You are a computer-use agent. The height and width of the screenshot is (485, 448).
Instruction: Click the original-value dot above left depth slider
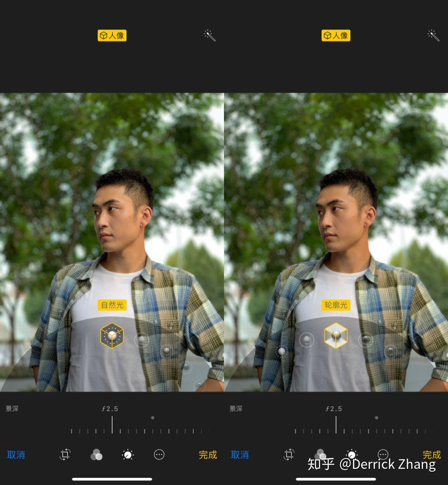153,418
